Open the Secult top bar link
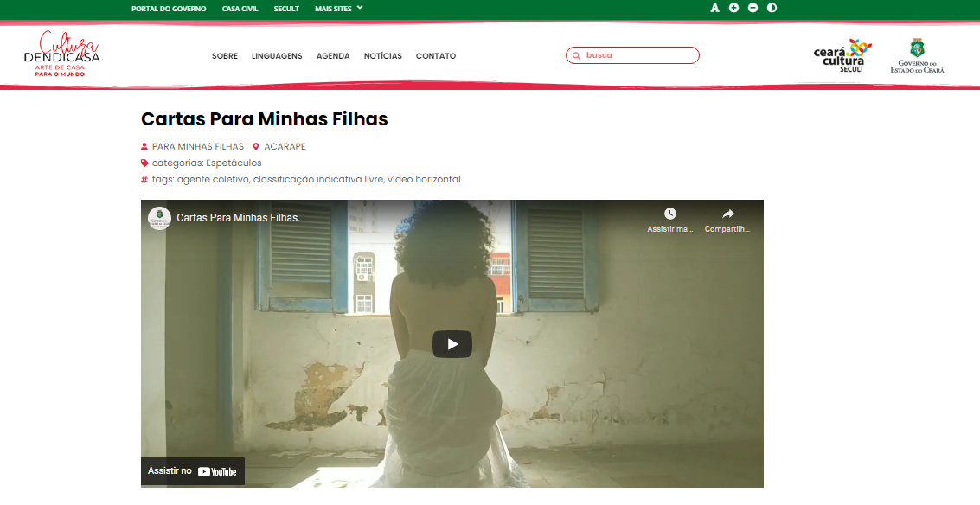 (286, 9)
